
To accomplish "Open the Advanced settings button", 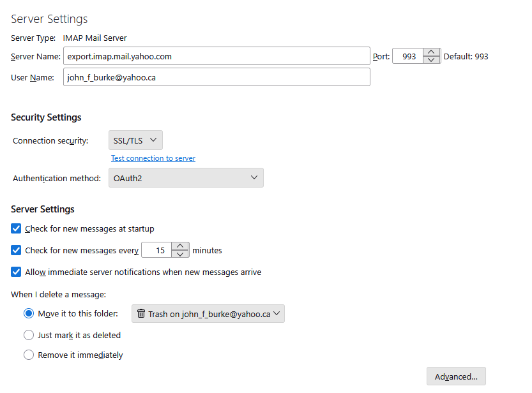I will click(456, 376).
